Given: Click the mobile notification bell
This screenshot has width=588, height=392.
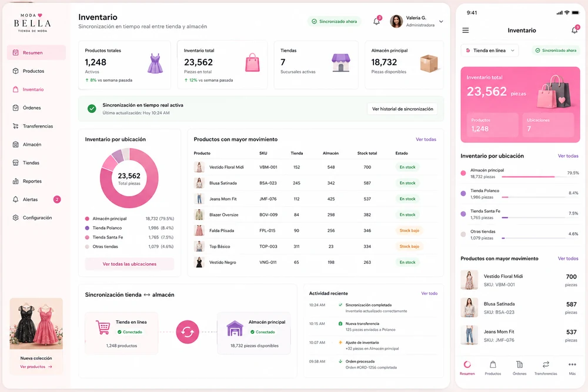Looking at the screenshot, I should click(574, 30).
